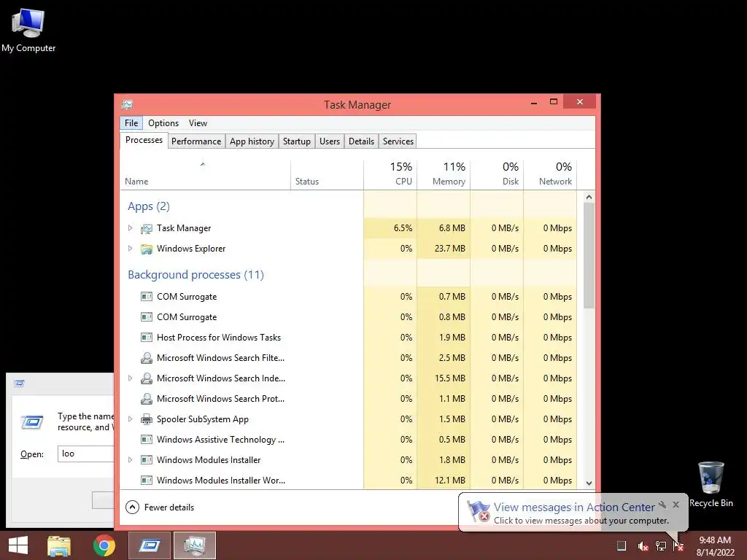Click Windows Modules Installer row icon
The height and width of the screenshot is (560, 747).
[146, 460]
